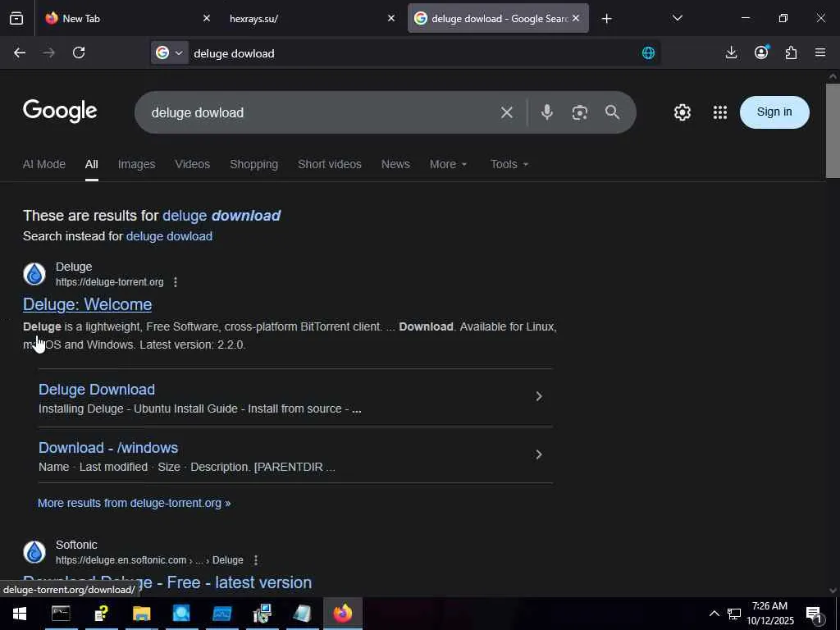
Task: Open options menu for Softonic result
Action: coord(256,559)
